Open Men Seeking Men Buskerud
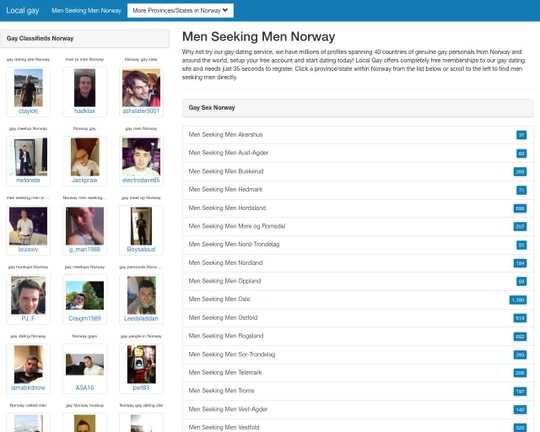This screenshot has height=432, width=540. 358,171
